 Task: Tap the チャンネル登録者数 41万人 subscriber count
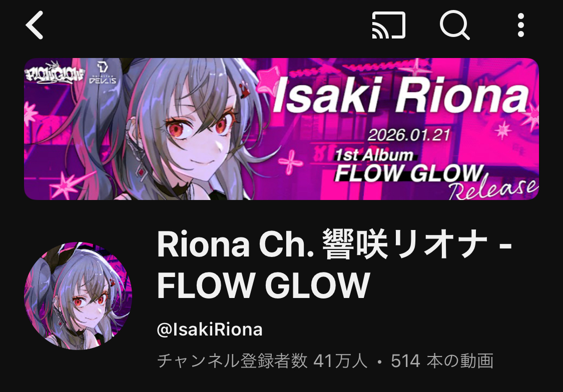point(262,361)
